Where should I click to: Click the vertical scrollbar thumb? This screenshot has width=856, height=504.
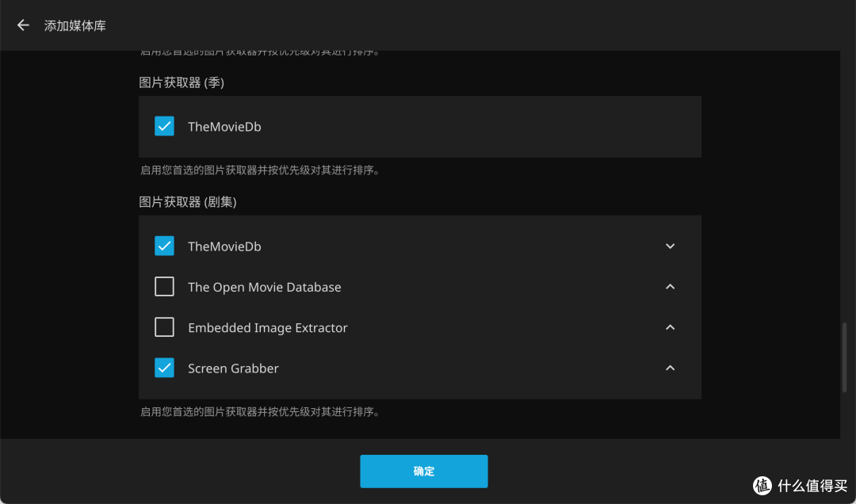click(x=845, y=357)
